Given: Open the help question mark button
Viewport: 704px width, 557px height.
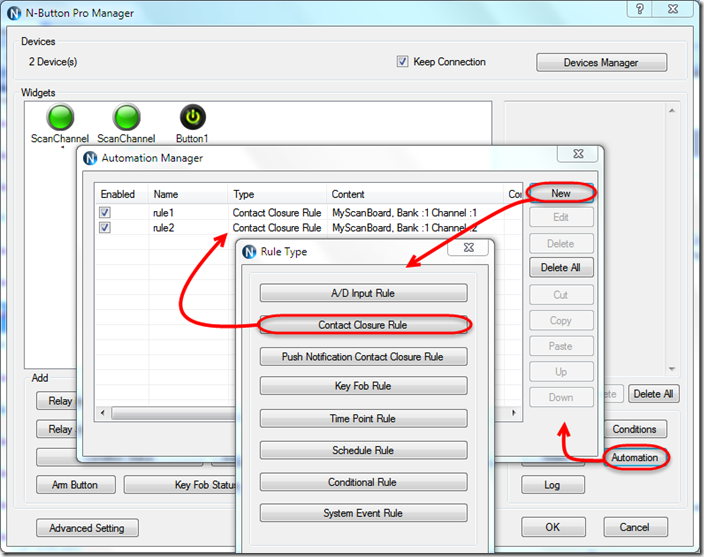Looking at the screenshot, I should tap(640, 9).
